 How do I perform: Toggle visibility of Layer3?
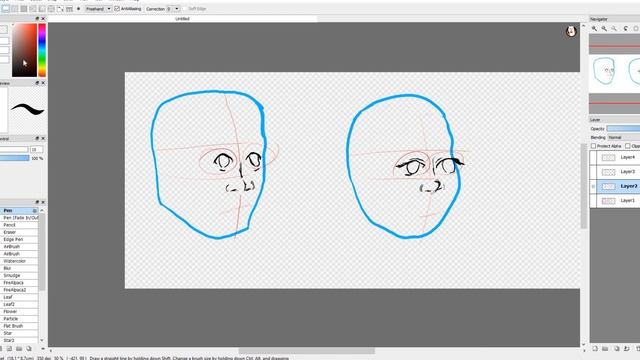click(593, 172)
